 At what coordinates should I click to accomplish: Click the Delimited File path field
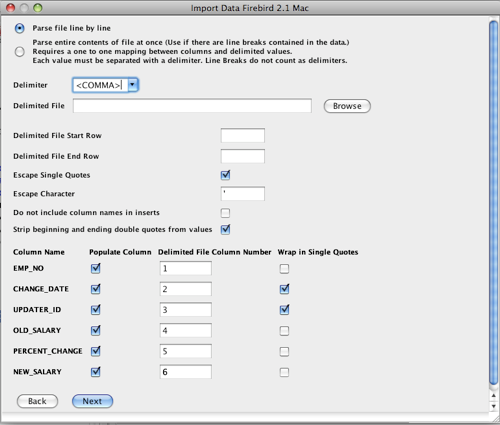192,106
